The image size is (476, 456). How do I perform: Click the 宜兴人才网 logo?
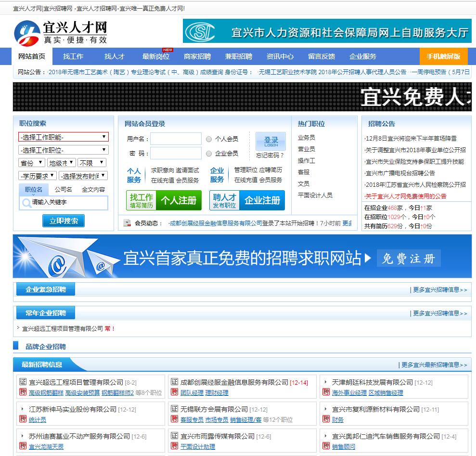pyautogui.click(x=61, y=33)
